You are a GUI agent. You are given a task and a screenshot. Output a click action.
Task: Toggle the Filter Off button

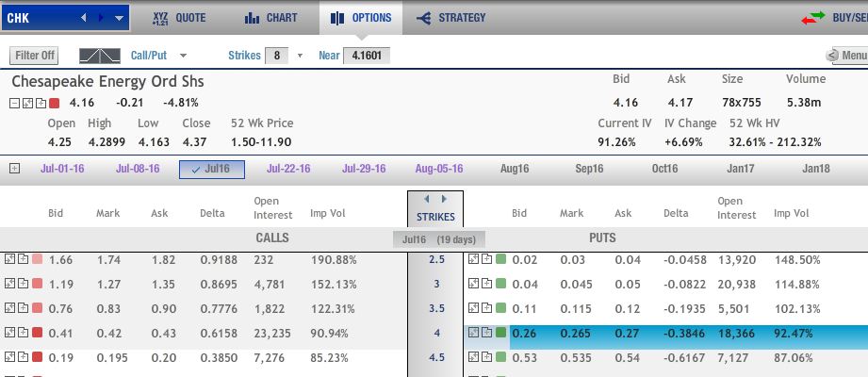(x=34, y=56)
